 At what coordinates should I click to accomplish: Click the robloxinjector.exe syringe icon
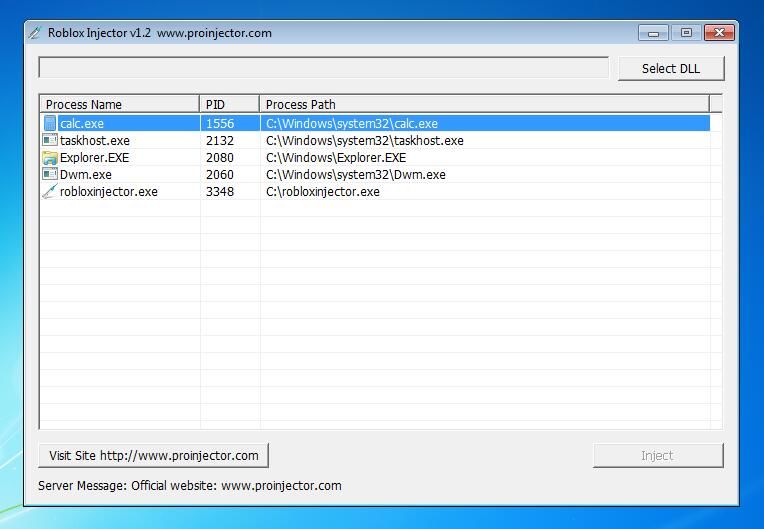(50, 191)
